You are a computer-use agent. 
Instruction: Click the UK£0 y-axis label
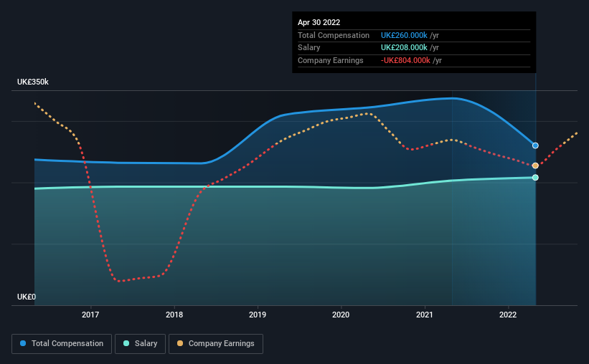coord(27,297)
